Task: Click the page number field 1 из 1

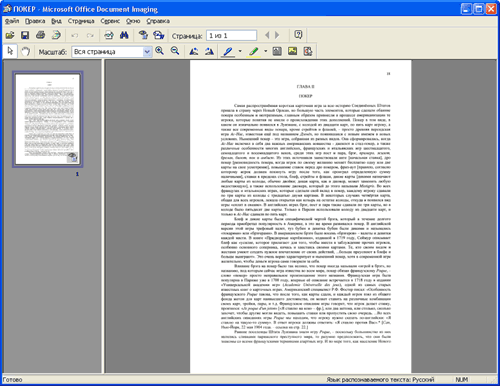Action: (231, 35)
